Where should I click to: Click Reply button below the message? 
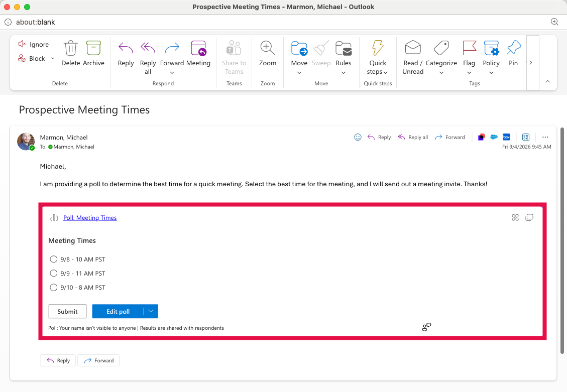tap(58, 360)
